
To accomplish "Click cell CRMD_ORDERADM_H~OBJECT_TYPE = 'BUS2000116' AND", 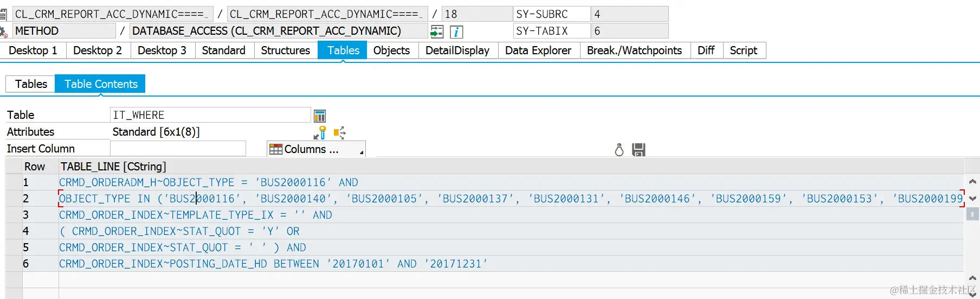I will [x=511, y=182].
